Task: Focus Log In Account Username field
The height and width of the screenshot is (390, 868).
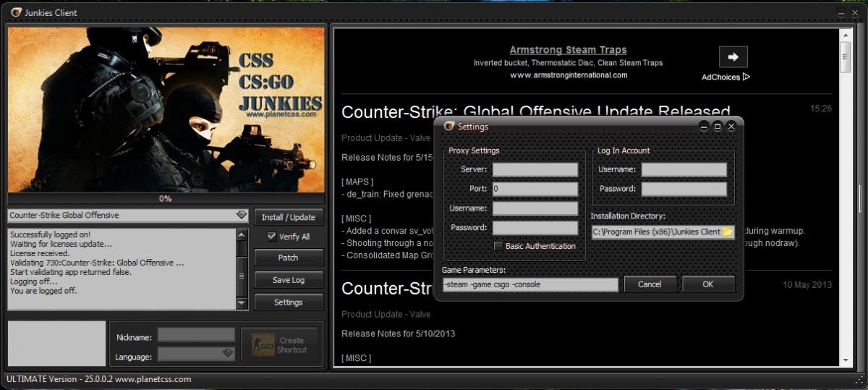Action: coord(684,170)
